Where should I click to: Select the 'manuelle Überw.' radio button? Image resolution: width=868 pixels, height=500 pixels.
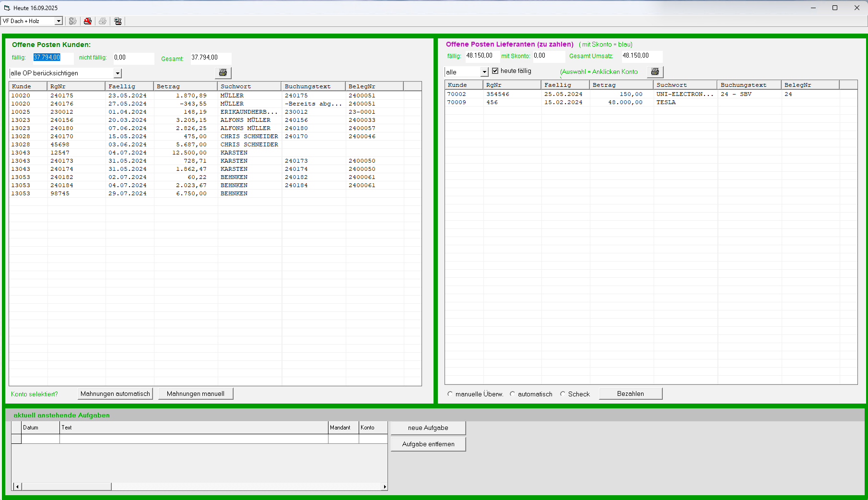click(x=450, y=394)
